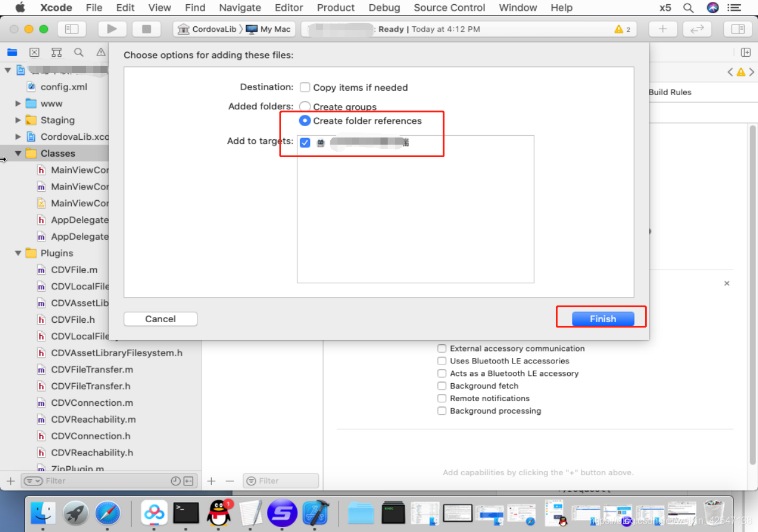The image size is (758, 532).
Task: Click the add target plus button
Action: click(211, 481)
